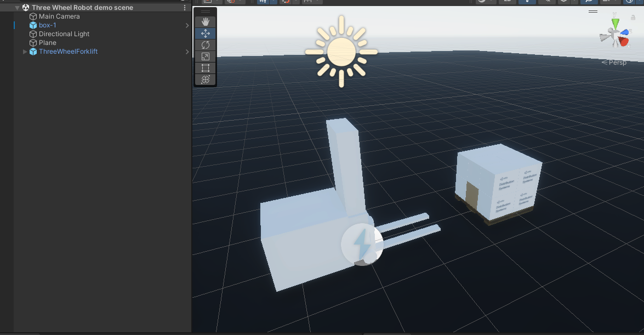The image size is (644, 335).
Task: Select the lightning bolt gizmo icon
Action: [x=362, y=245]
